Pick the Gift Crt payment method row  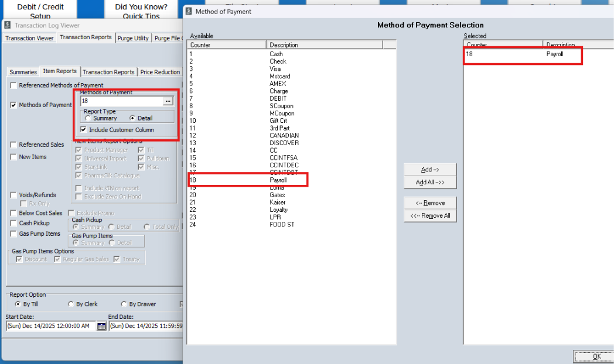278,121
